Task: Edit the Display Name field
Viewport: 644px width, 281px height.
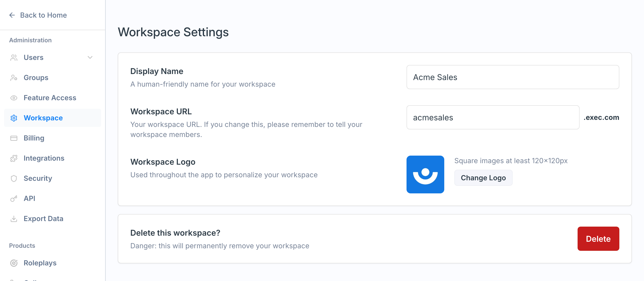Action: (513, 77)
